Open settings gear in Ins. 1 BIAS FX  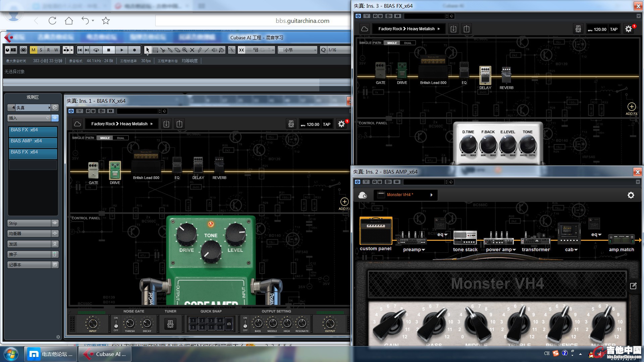click(341, 124)
